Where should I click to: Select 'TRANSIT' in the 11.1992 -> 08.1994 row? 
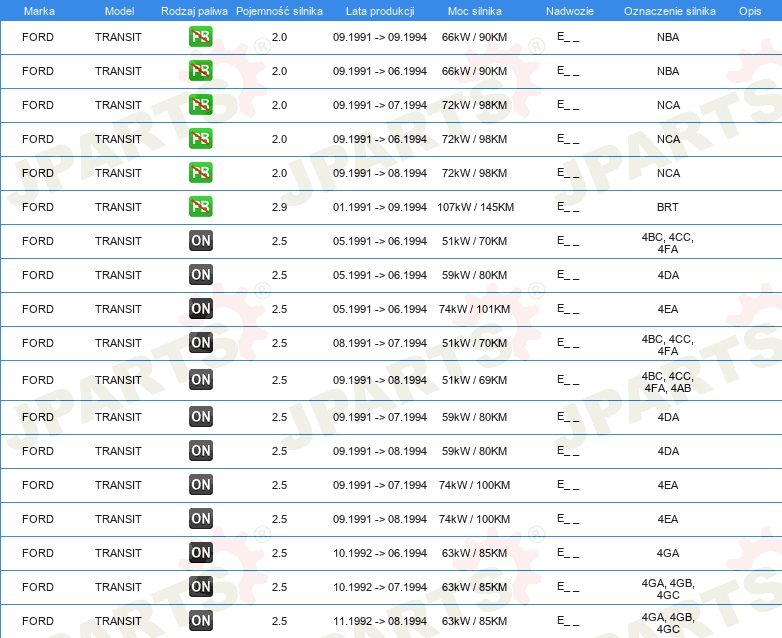(x=118, y=621)
